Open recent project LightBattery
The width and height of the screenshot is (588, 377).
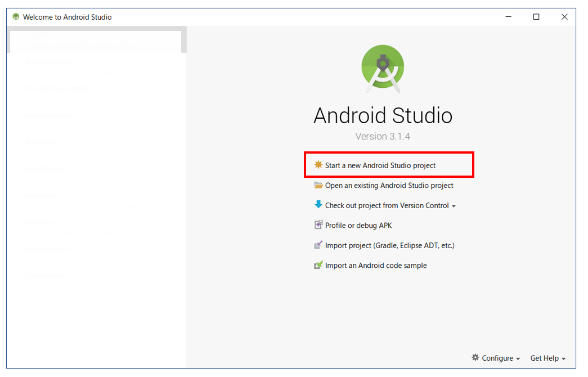tap(96, 282)
